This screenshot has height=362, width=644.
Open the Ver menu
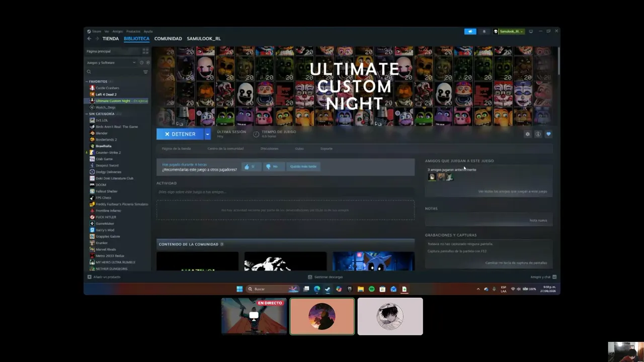[x=107, y=31]
